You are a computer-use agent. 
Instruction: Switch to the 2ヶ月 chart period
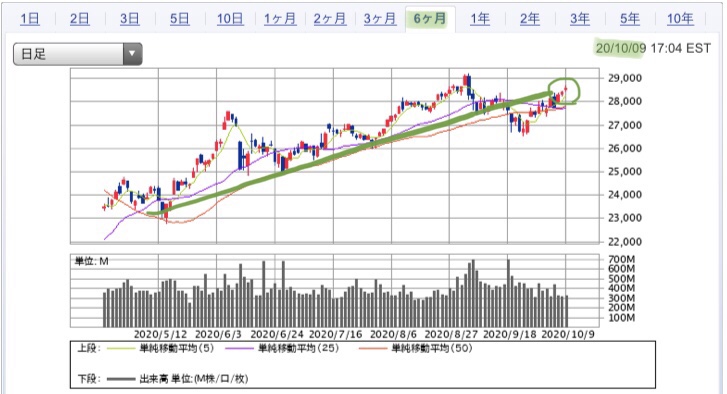[330, 19]
